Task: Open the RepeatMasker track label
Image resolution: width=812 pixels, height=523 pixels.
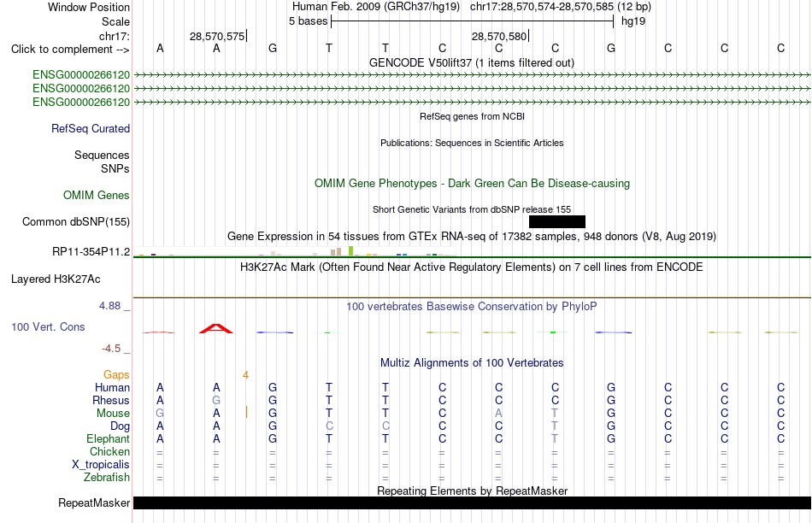Action: 94,502
